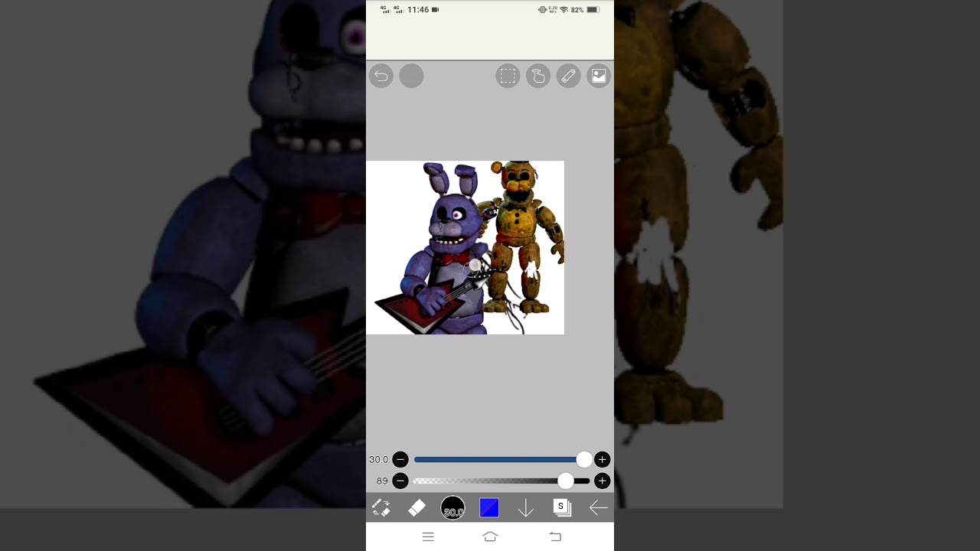Open the ruler tool
Viewport: 980px width, 551px height.
[568, 76]
